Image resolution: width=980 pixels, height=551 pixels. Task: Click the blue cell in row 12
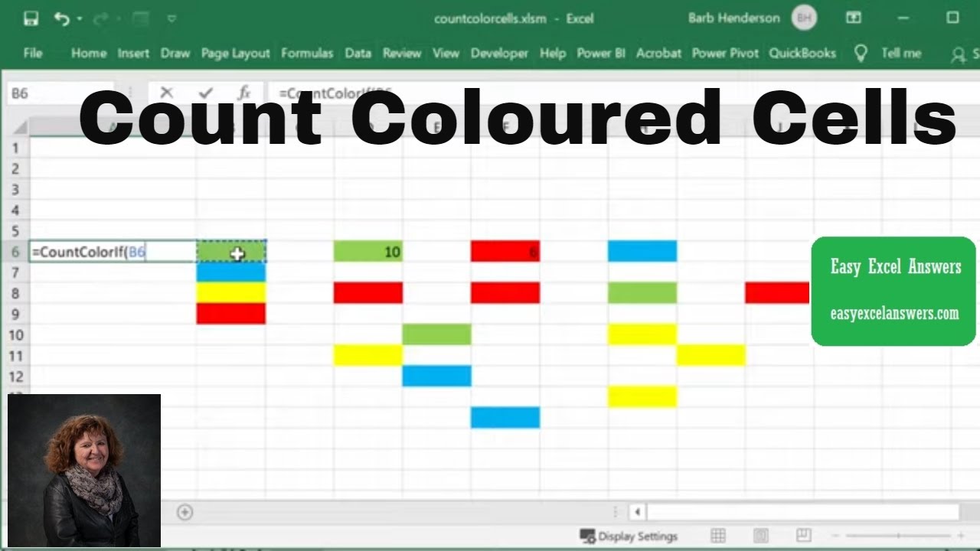point(436,376)
